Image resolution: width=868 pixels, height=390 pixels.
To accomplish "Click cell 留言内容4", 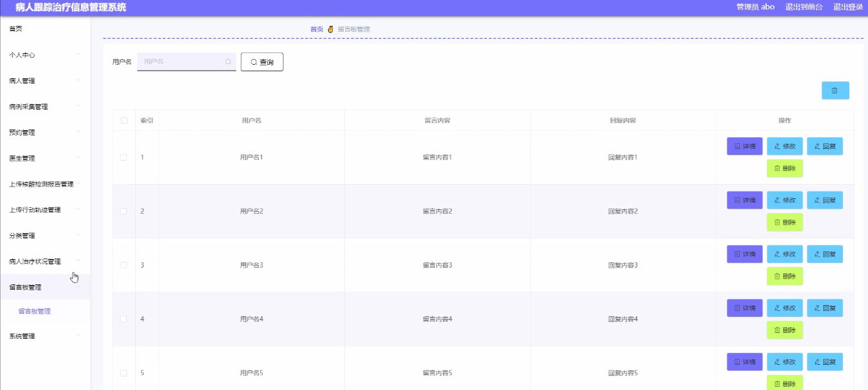I will tap(437, 319).
